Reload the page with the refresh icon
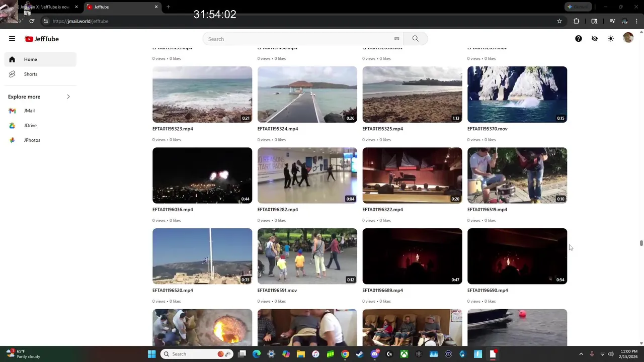This screenshot has height=362, width=644. [x=31, y=21]
